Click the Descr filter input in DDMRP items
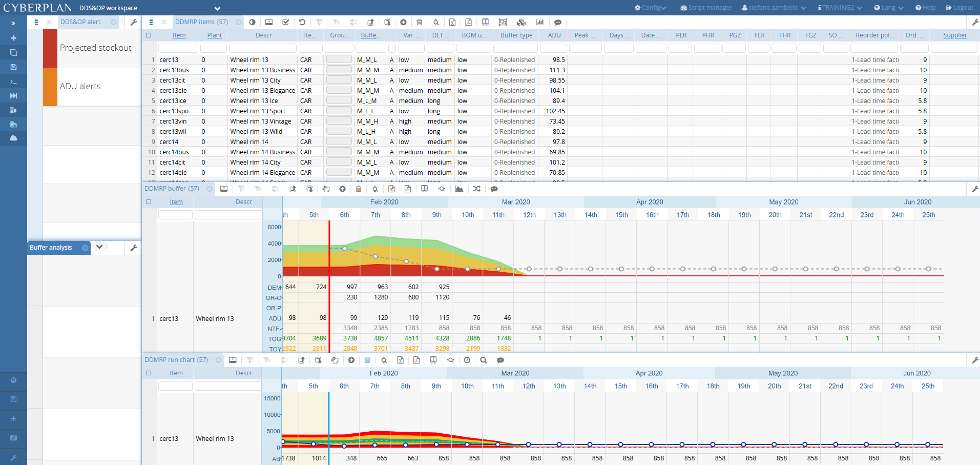Screen dimensions: 980x465 pyautogui.click(x=263, y=48)
